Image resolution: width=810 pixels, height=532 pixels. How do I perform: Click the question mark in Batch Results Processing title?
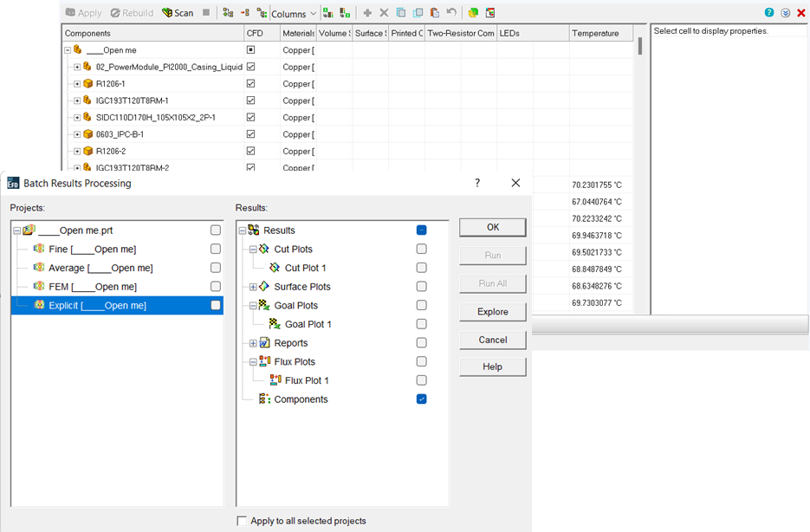(x=477, y=183)
